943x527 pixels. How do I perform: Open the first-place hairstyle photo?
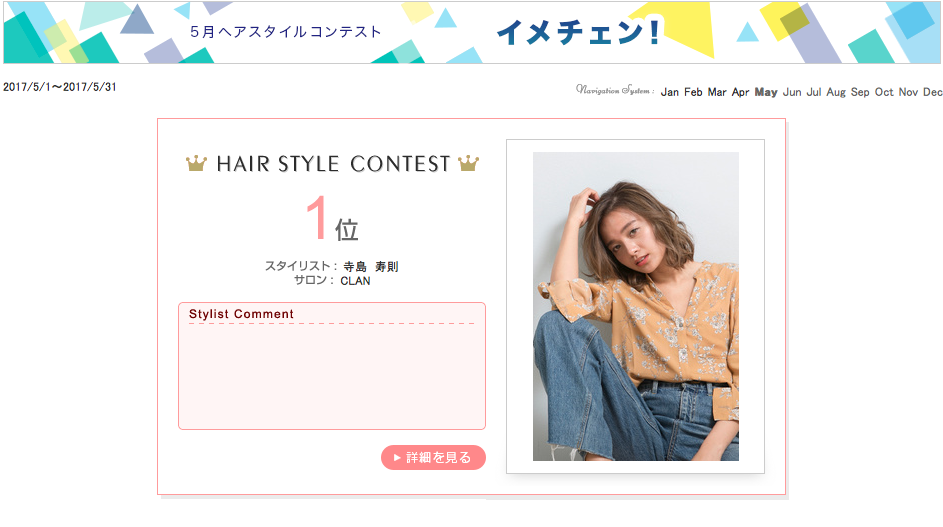[x=636, y=306]
